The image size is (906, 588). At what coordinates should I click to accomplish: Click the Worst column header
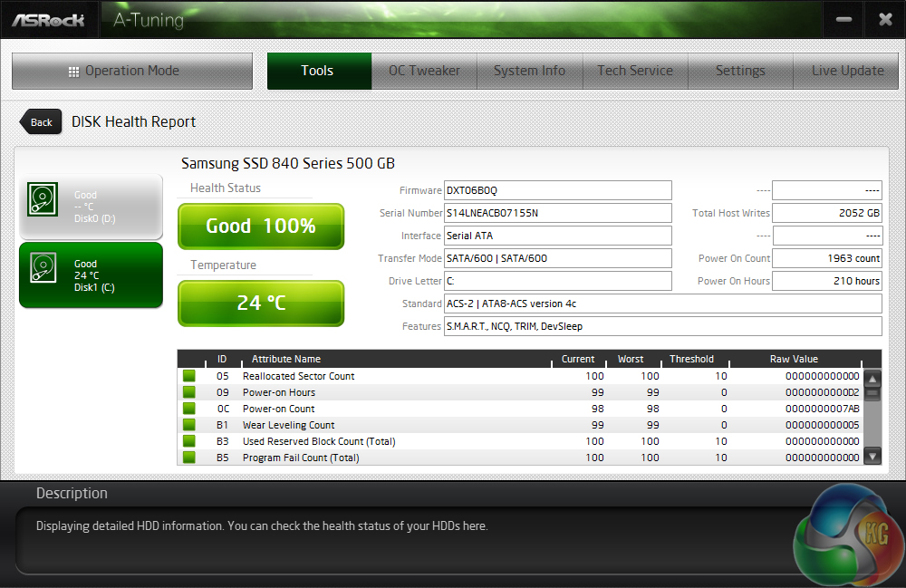pos(631,359)
